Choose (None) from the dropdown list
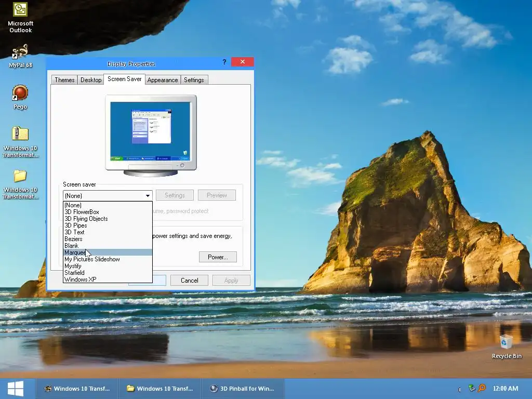The image size is (532, 399). coord(108,205)
